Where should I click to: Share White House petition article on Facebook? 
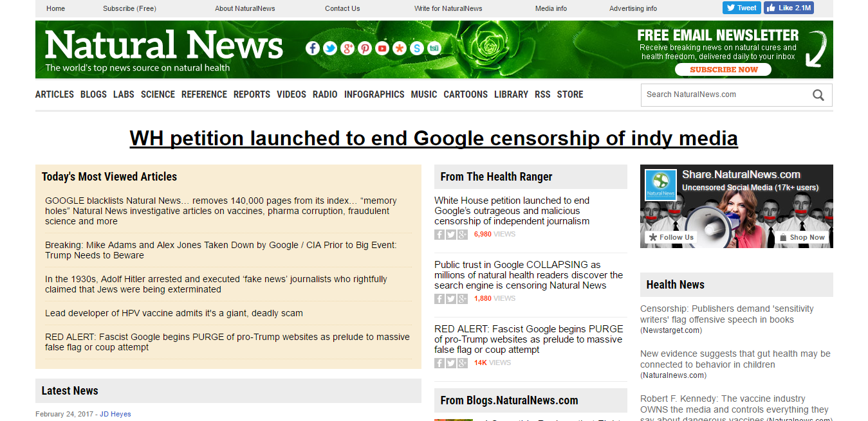[x=439, y=235]
